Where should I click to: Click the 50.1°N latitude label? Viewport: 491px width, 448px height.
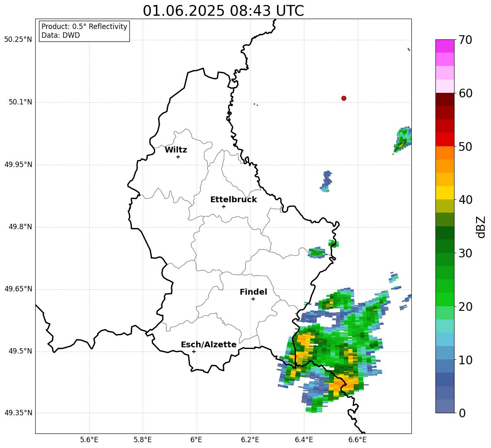20,102
